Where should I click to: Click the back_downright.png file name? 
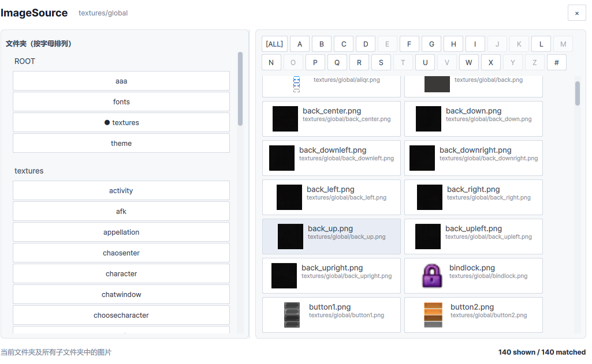click(475, 150)
